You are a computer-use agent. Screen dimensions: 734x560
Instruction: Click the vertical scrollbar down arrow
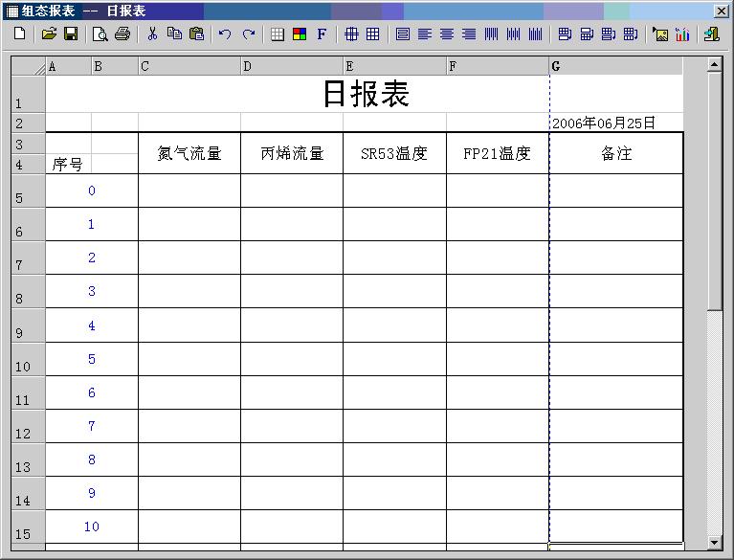click(x=714, y=543)
